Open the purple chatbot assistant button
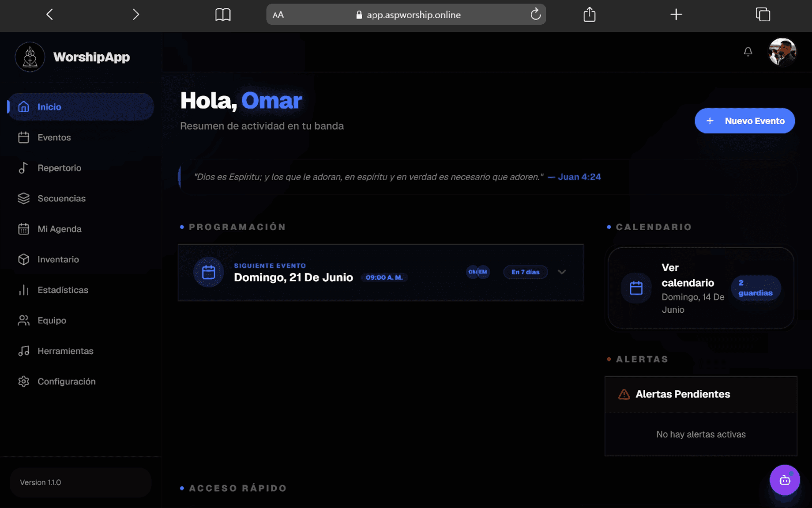The height and width of the screenshot is (508, 812). coord(785,480)
